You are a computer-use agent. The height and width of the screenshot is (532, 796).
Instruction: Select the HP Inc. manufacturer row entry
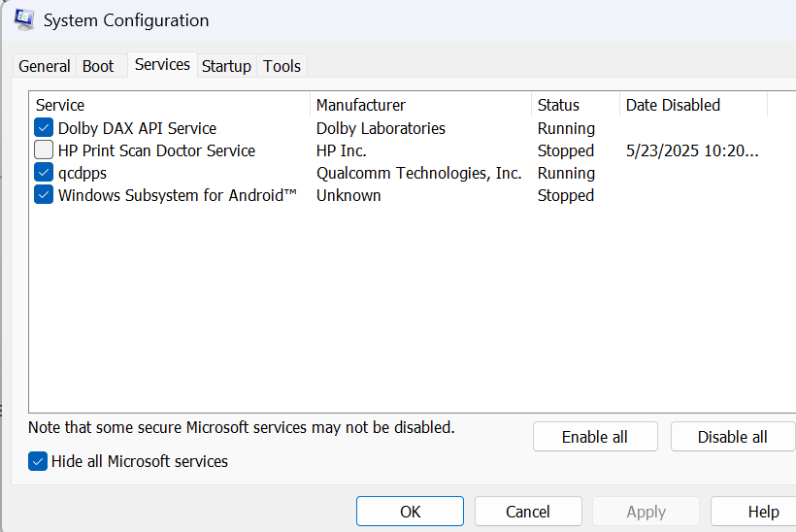coord(342,150)
